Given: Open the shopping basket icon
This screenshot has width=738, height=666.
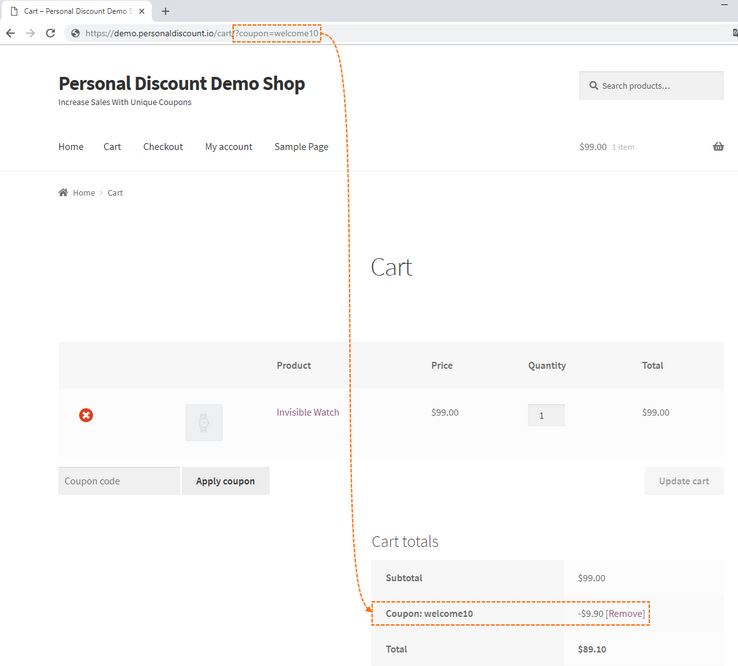Looking at the screenshot, I should coord(718,146).
